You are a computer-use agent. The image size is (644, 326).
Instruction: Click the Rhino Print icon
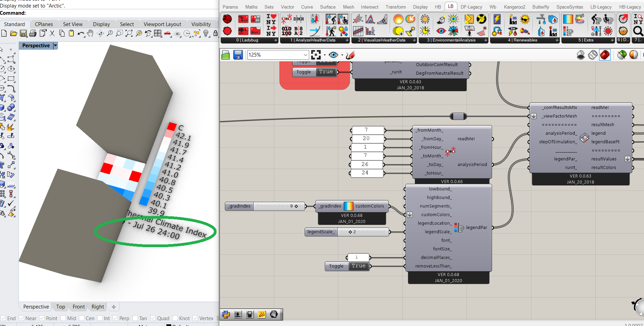[x=33, y=33]
